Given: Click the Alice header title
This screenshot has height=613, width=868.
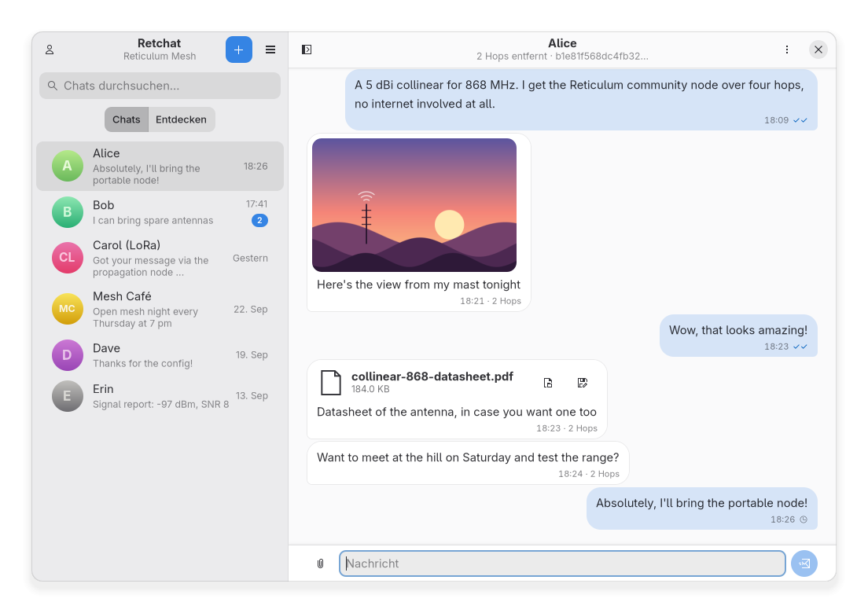Looking at the screenshot, I should [x=562, y=43].
